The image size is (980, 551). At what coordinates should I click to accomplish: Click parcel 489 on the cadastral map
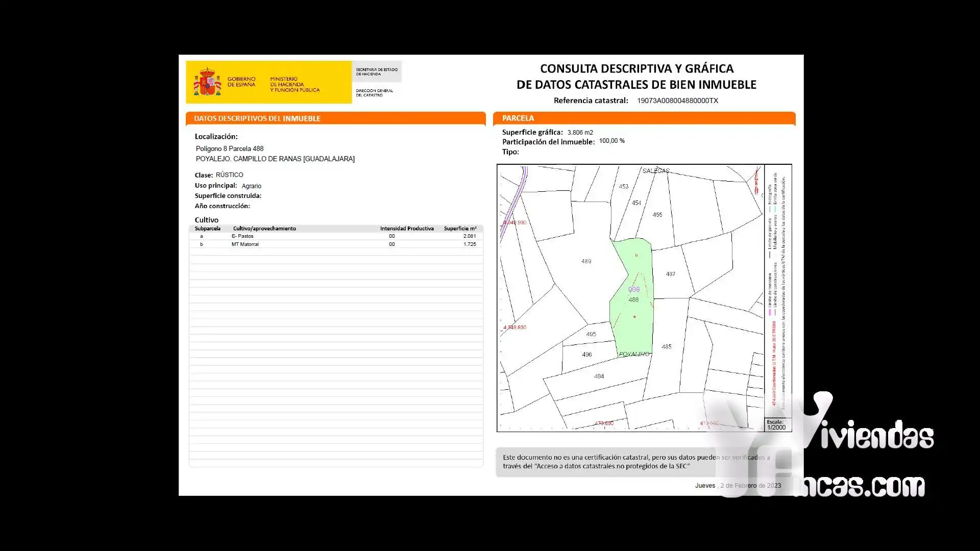(586, 261)
